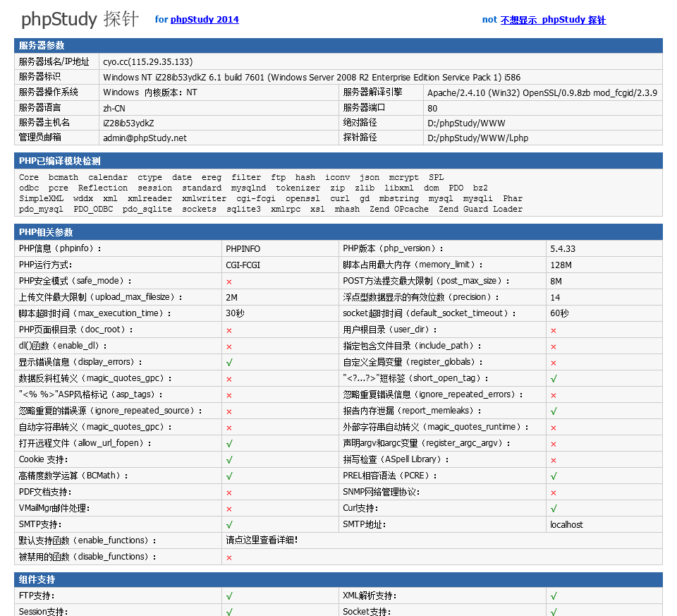Image resolution: width=677 pixels, height=616 pixels.
Task: Select the probe path D:/phpStudy/WWW/l.php
Action: click(478, 138)
